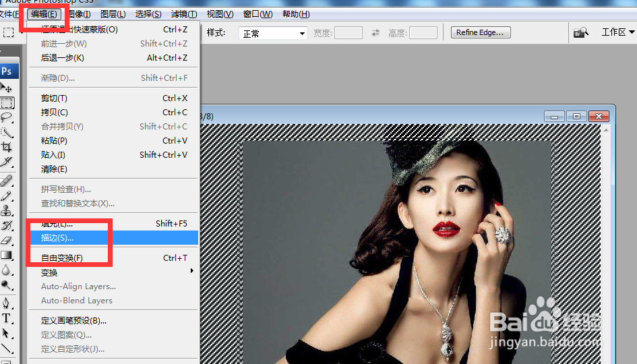Select the Clone Stamp tool
Image resolution: width=637 pixels, height=364 pixels.
(7, 210)
